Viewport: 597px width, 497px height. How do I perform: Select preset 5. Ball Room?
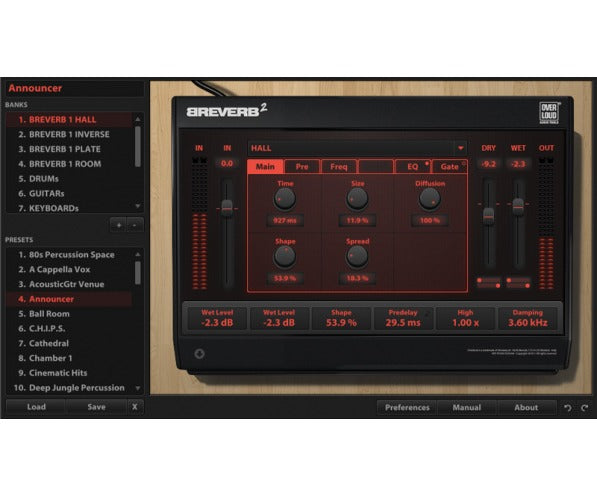69,314
